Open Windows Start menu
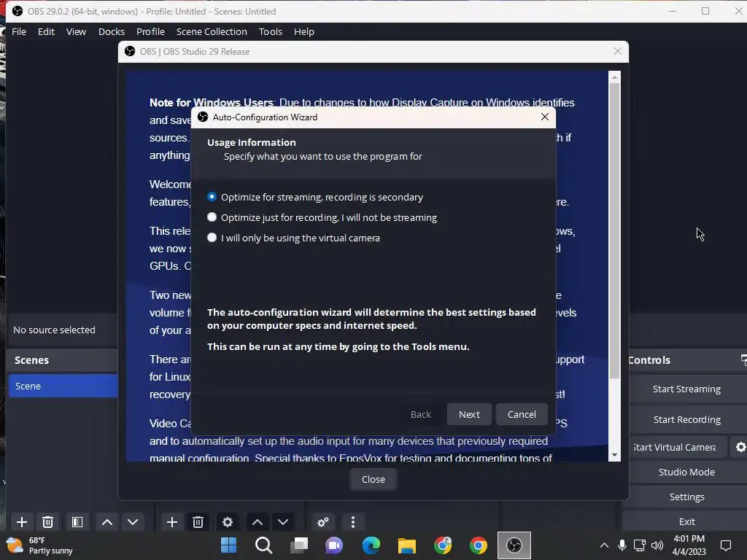The width and height of the screenshot is (747, 560). pyautogui.click(x=228, y=545)
